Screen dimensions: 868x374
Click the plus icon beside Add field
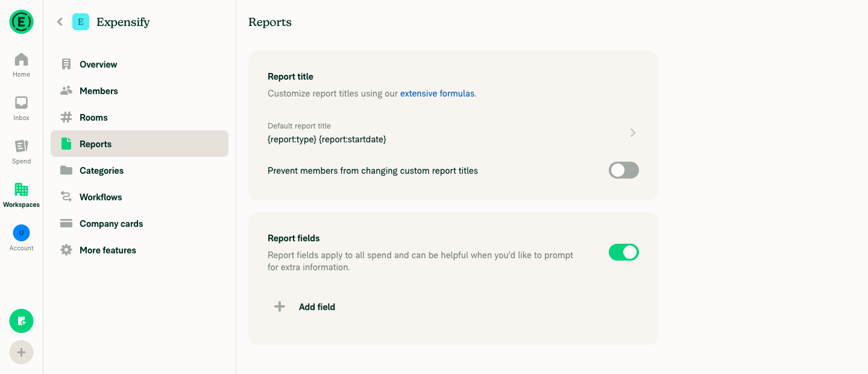pos(280,306)
